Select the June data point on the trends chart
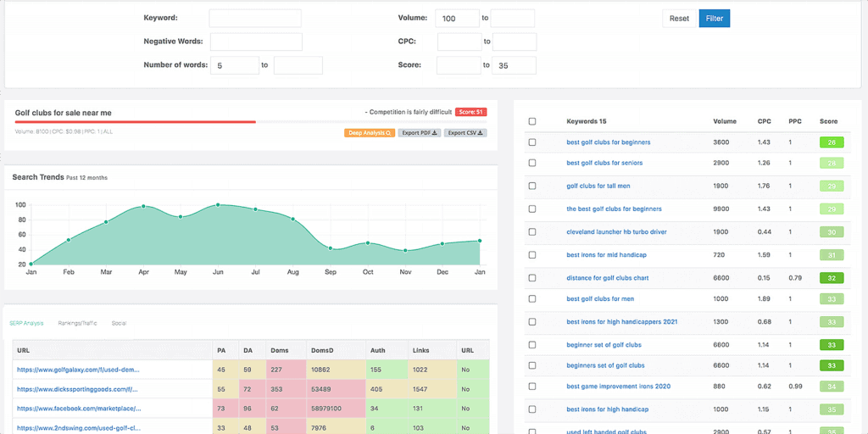 click(218, 205)
